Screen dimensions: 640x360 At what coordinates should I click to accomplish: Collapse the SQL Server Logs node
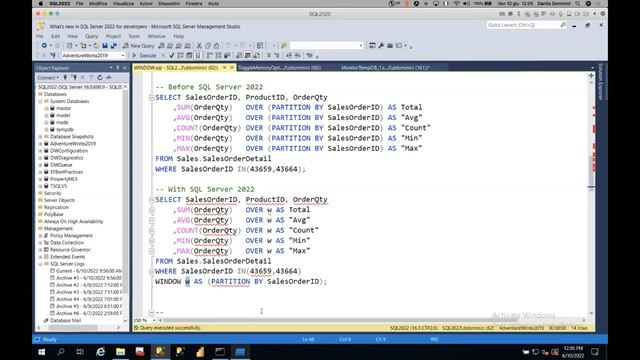click(x=40, y=264)
